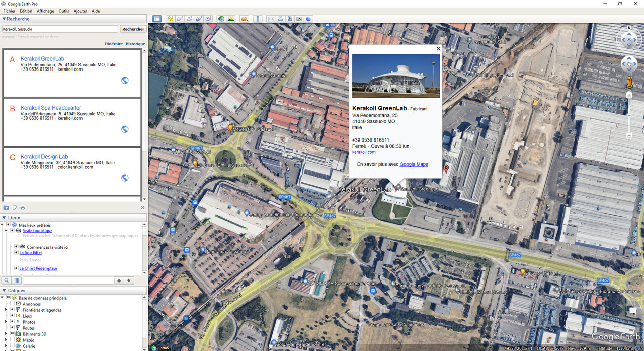
Task: Uncheck Commencez la visite ici checkbox
Action: click(16, 246)
